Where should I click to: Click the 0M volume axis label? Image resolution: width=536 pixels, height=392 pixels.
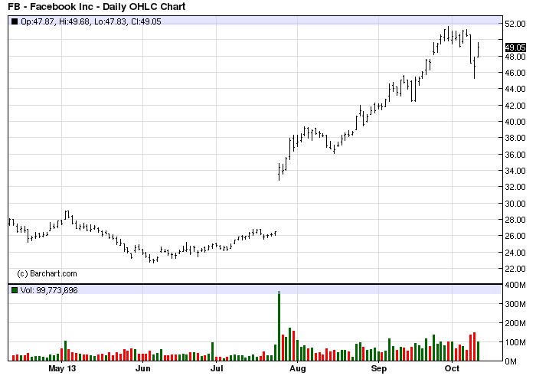(x=511, y=361)
